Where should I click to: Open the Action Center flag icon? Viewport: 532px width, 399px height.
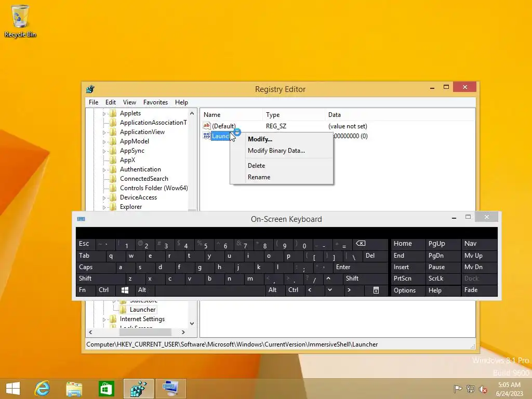click(458, 389)
